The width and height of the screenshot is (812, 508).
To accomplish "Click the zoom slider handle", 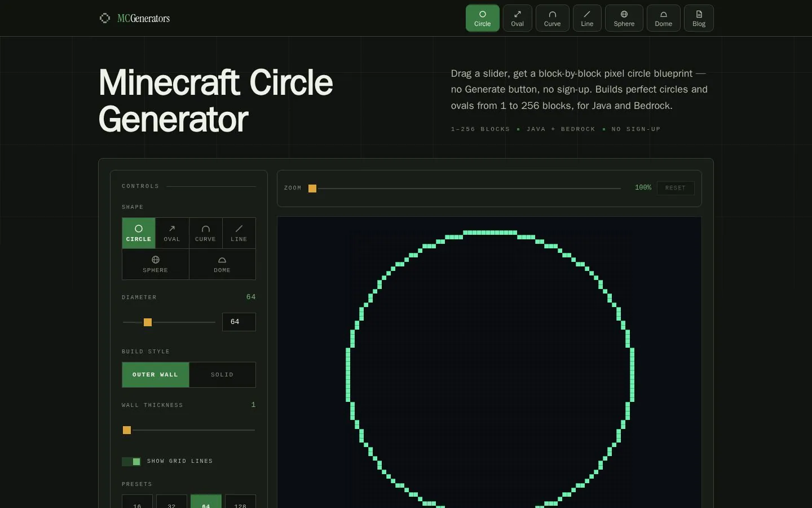I will (x=312, y=189).
